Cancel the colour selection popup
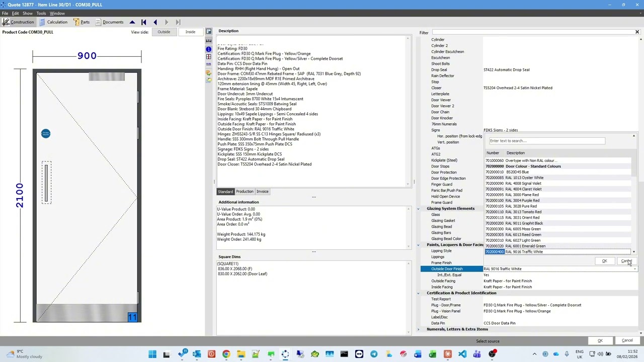Viewport: 644px width, 362px height. pos(626,261)
